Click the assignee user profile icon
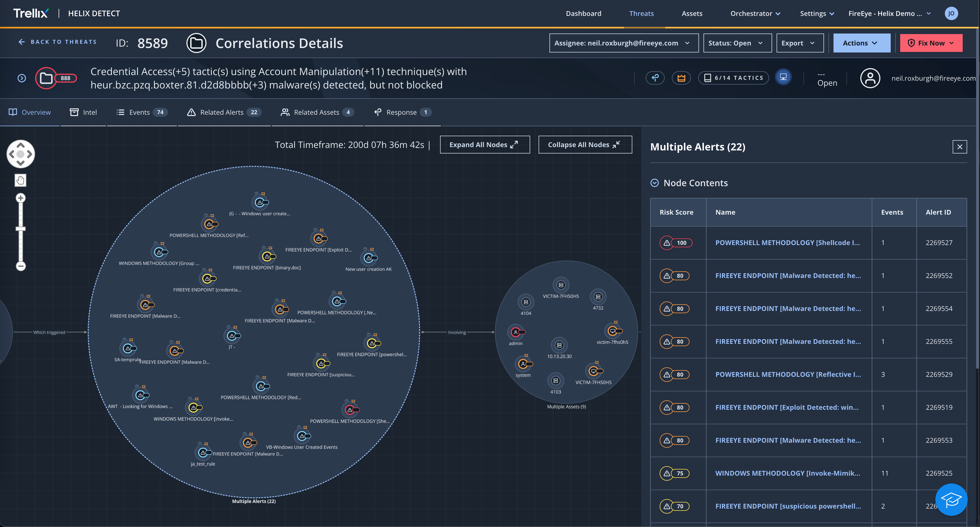Screen dimensions: 980x527 pyautogui.click(x=870, y=78)
